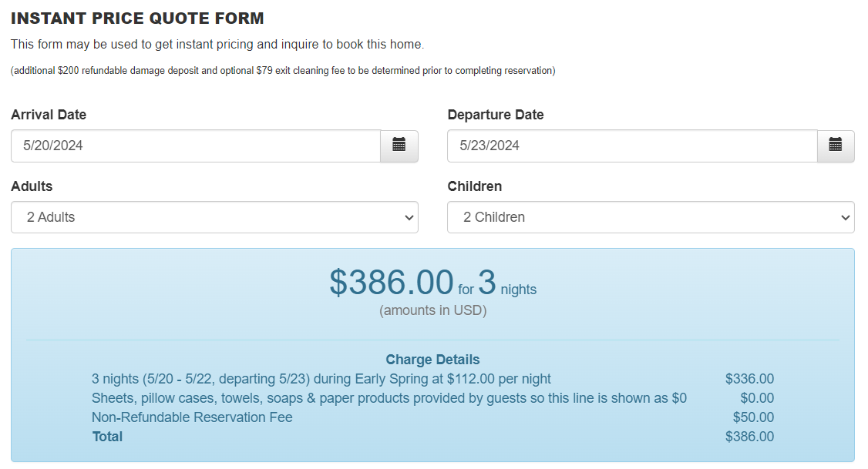The height and width of the screenshot is (469, 868).
Task: Click the Non-Refundable Reservation Fee line
Action: (x=192, y=417)
